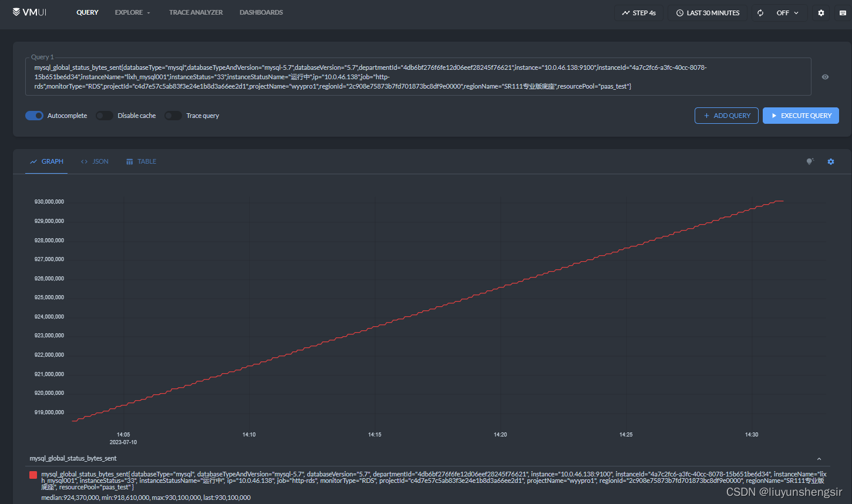Click the auto-refresh circular arrows icon

(760, 12)
